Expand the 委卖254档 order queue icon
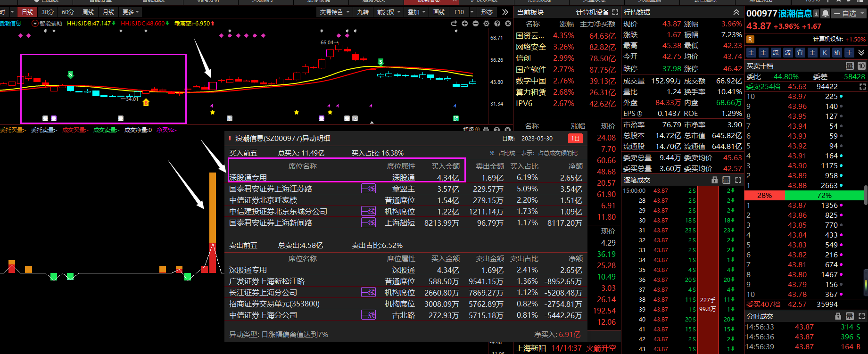Viewport: 868px width, 354px height. pyautogui.click(x=862, y=87)
